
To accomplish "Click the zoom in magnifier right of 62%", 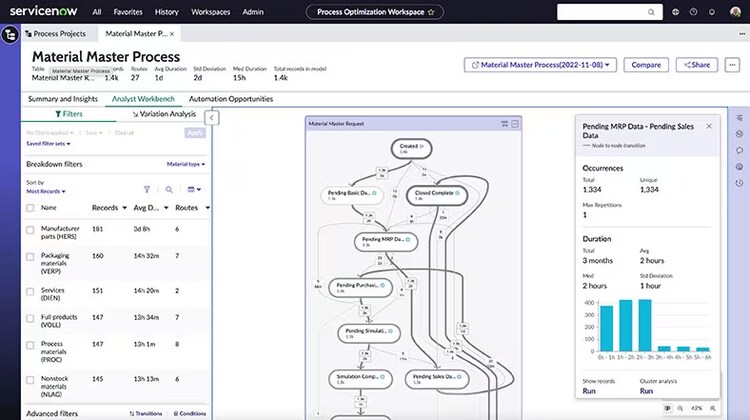I will (x=713, y=408).
